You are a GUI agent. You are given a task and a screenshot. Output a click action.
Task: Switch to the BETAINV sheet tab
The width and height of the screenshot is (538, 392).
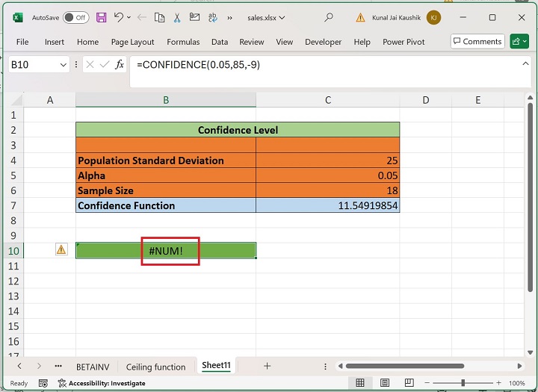click(93, 367)
